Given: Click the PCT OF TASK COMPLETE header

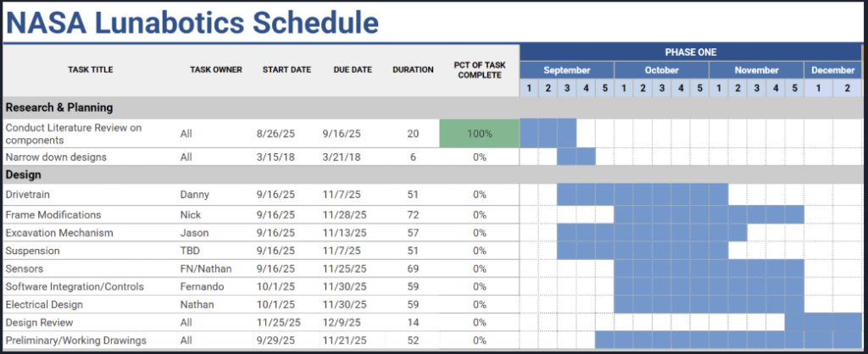Looking at the screenshot, I should (479, 69).
